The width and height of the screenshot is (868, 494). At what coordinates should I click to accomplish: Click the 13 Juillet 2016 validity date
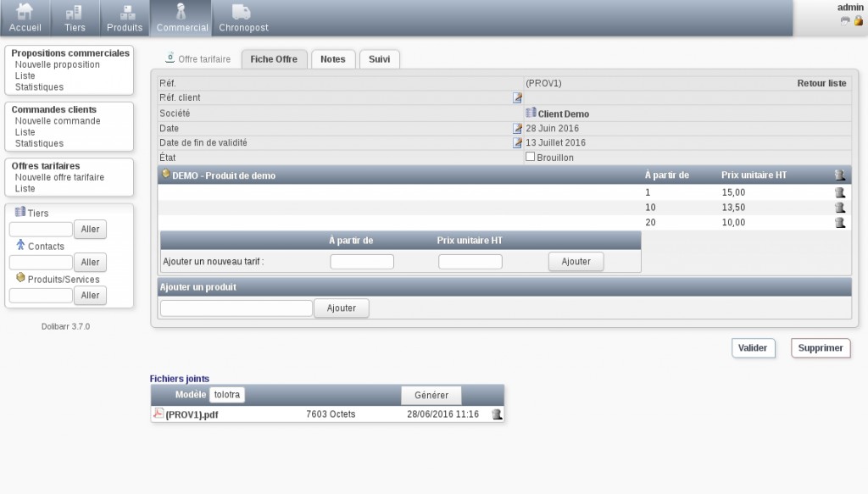tap(555, 142)
